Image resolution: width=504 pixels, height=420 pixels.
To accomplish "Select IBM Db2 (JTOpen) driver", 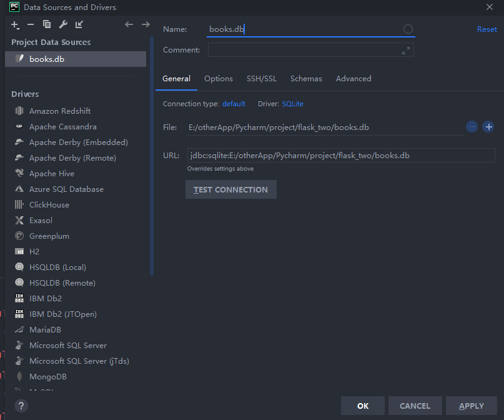I will coord(76,314).
